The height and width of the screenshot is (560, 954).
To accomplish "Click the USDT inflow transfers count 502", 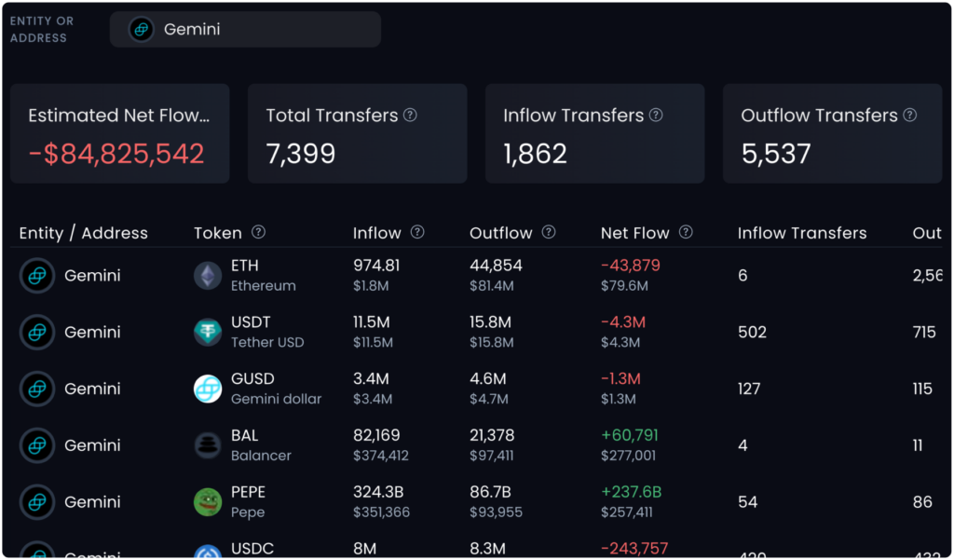I will coord(752,333).
